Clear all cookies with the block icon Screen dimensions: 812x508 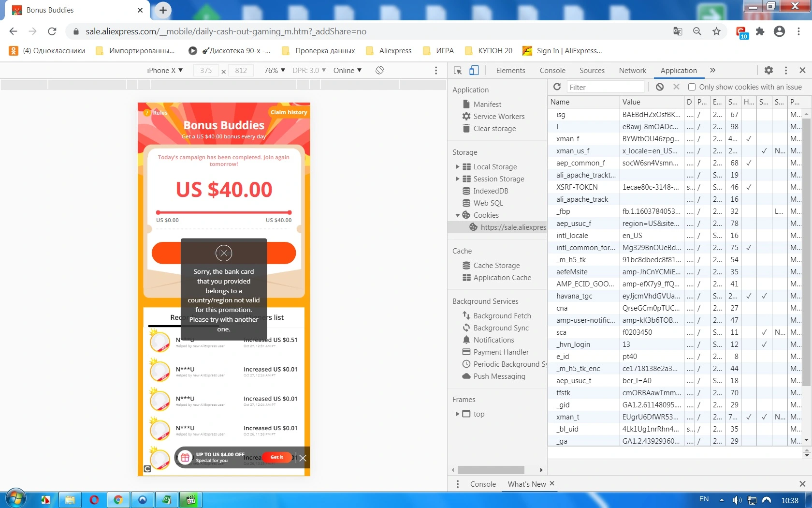[x=660, y=87]
